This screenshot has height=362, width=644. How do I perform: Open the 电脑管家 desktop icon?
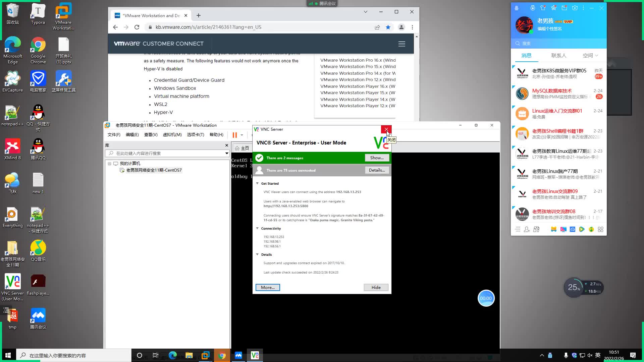pyautogui.click(x=38, y=81)
